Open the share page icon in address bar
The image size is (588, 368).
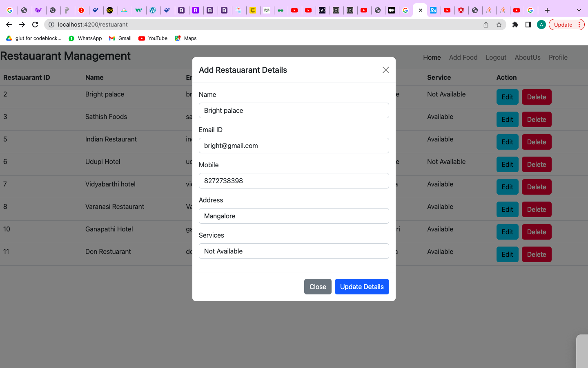coord(486,25)
